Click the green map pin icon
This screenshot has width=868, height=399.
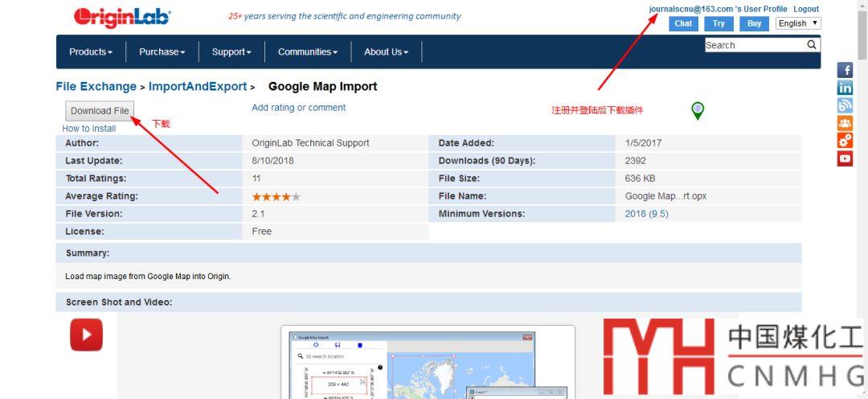[698, 111]
